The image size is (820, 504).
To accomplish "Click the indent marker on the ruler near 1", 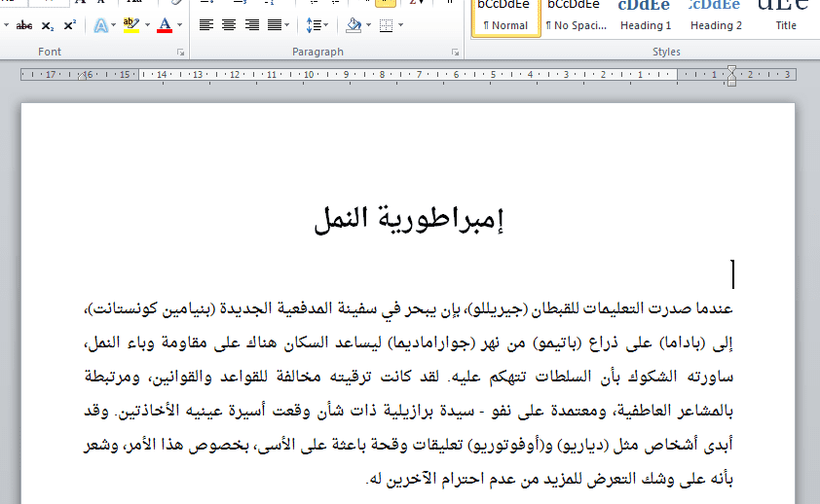I will tap(731, 76).
